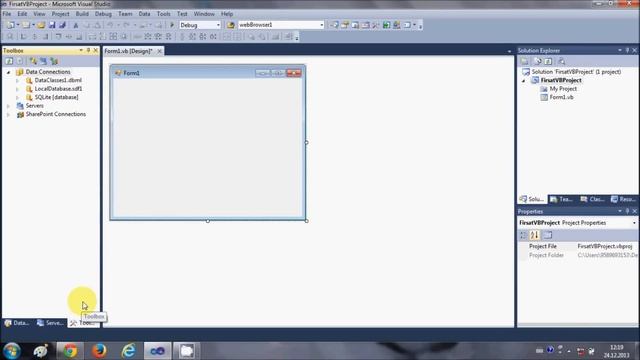This screenshot has height=360, width=640.
Task: Click the taskbar clock and date
Action: (616, 351)
